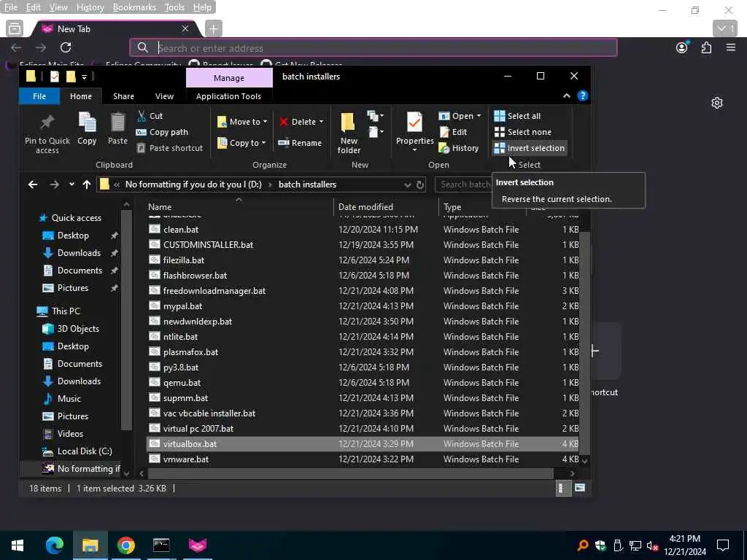The height and width of the screenshot is (560, 747).
Task: Click Select all in ribbon
Action: coord(517,116)
